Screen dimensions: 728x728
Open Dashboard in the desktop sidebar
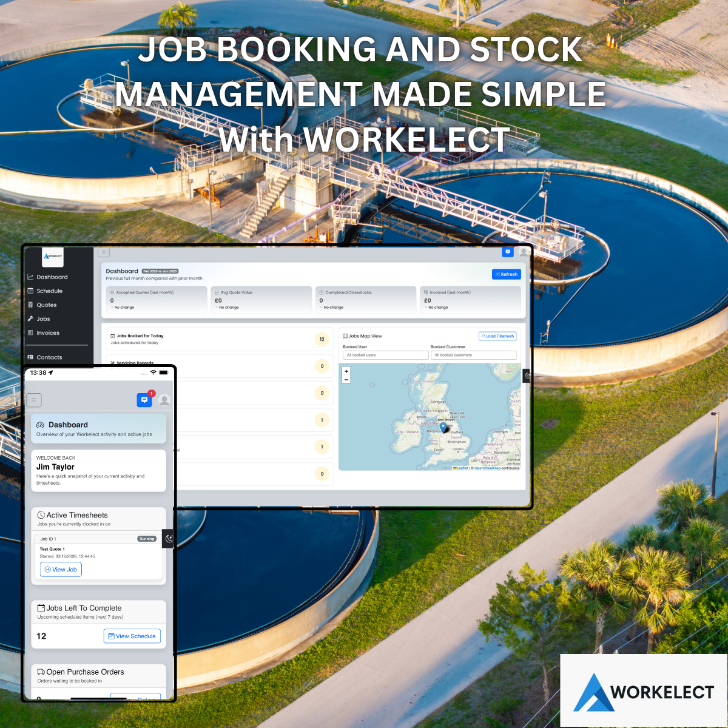point(47,277)
